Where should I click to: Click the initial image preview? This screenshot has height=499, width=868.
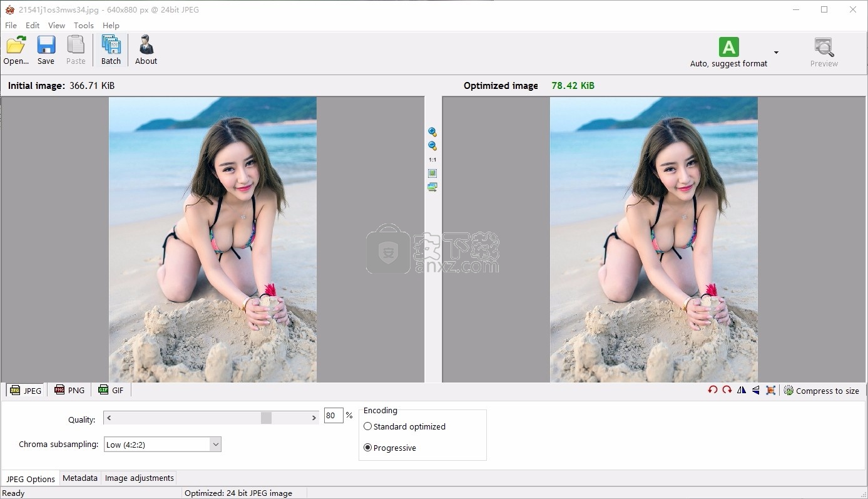point(213,239)
